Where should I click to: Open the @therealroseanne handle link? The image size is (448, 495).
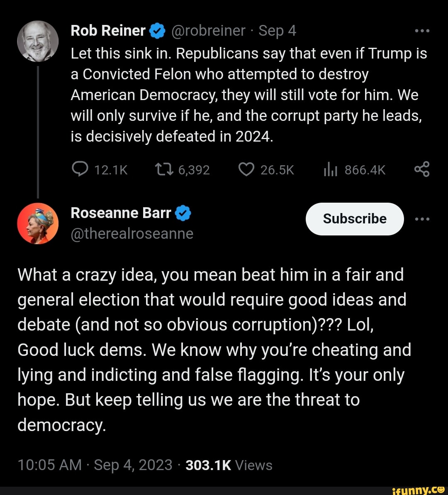pos(132,234)
